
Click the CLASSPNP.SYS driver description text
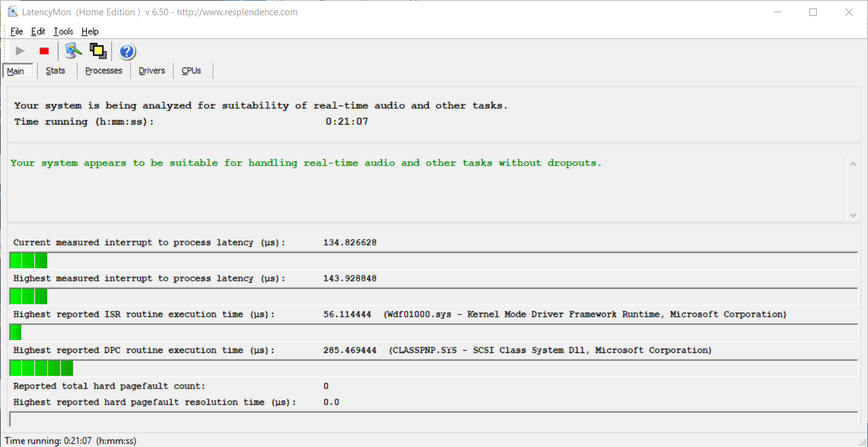[x=550, y=351]
